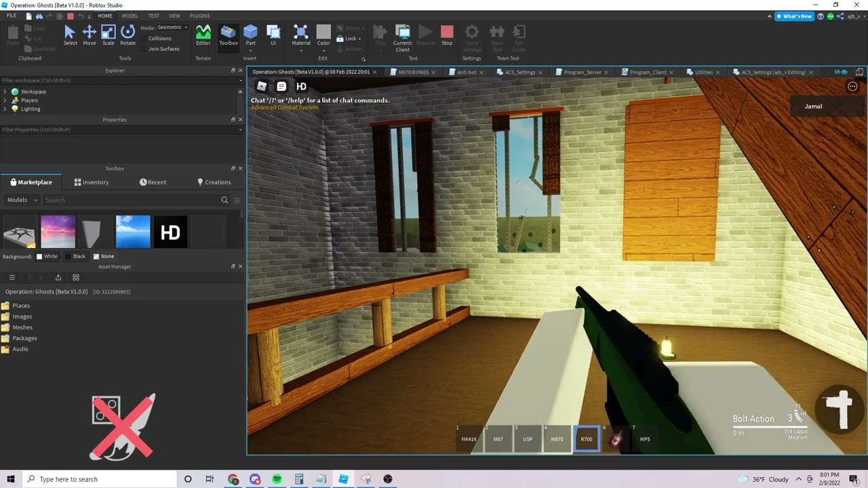
Task: Click the Asset Manager bulk import icon
Action: (x=58, y=277)
